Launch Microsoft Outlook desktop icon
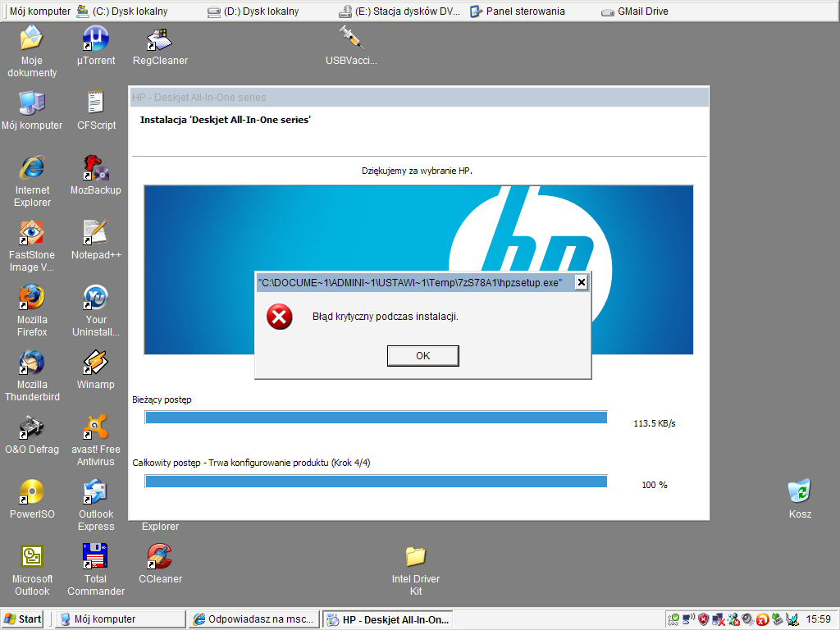Image resolution: width=840 pixels, height=630 pixels. pyautogui.click(x=32, y=570)
